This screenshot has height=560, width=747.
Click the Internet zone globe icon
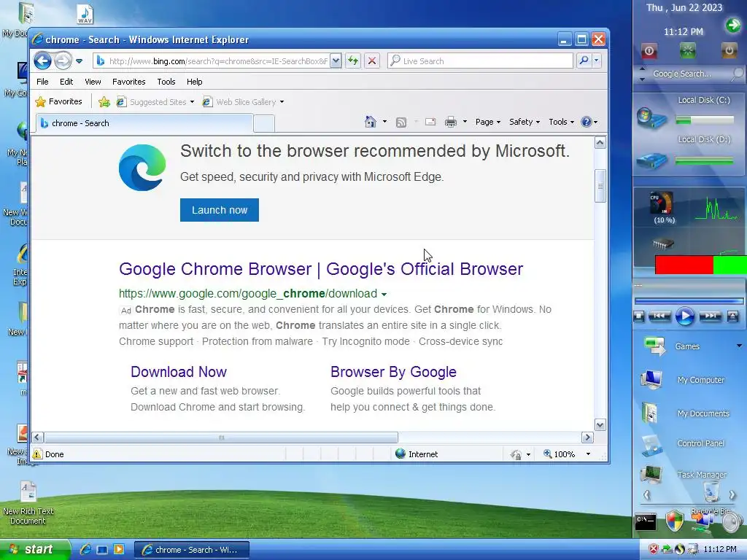coord(400,454)
